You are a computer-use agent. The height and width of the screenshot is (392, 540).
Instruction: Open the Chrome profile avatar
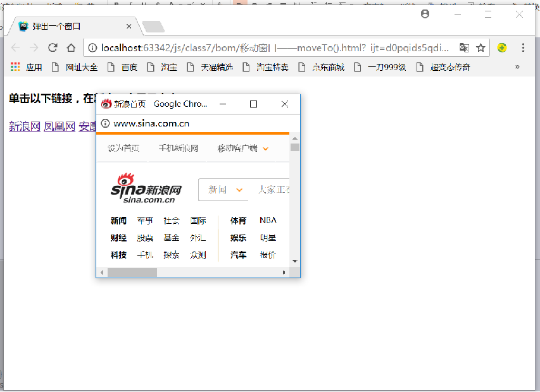[425, 14]
